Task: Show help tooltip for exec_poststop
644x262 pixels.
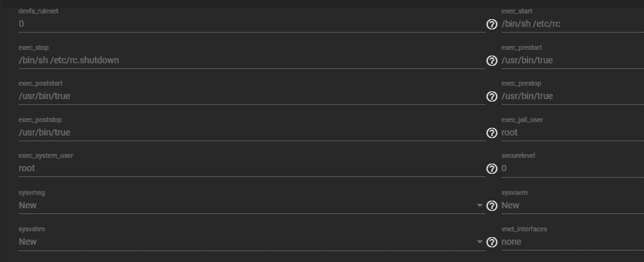Action: pos(492,133)
